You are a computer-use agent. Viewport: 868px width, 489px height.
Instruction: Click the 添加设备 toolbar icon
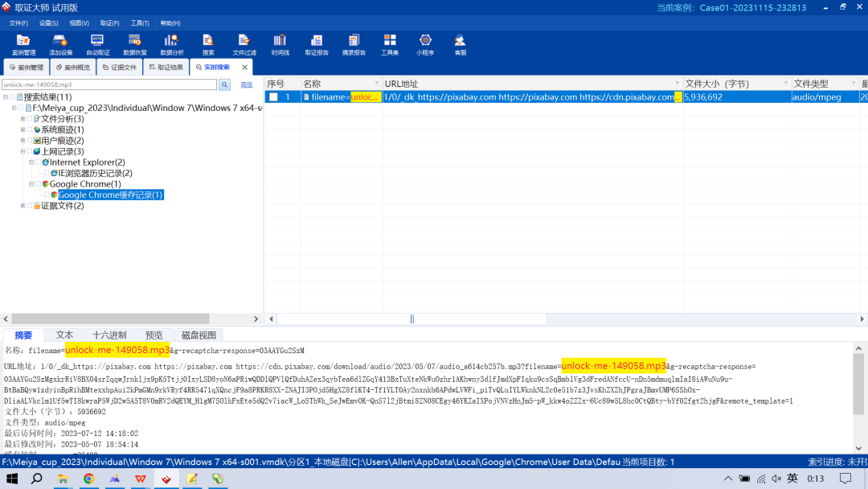60,44
